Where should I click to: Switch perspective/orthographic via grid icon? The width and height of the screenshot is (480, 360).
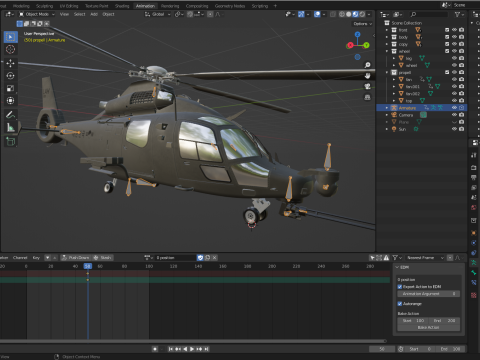click(367, 97)
